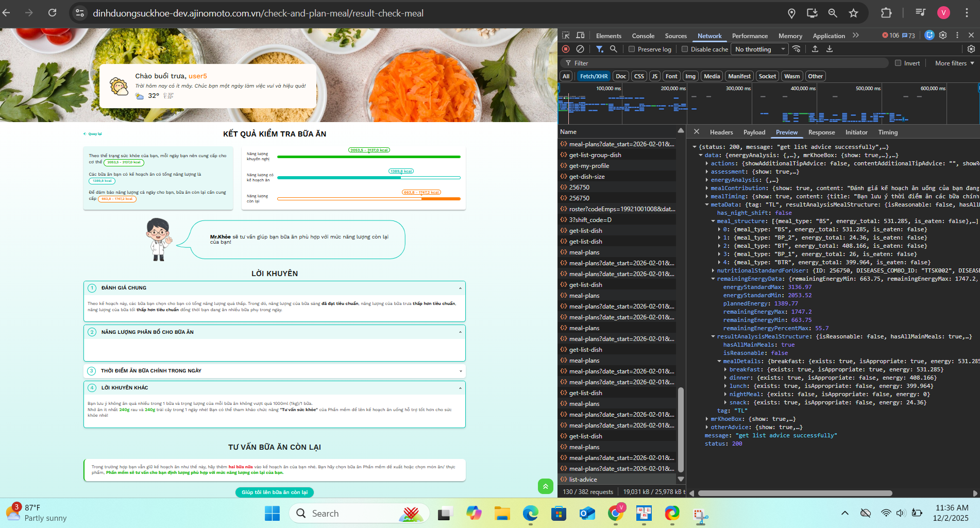Viewport: 980px width, 528px height.
Task: Collapse the LỜI KHUYÊN KHÁC section
Action: click(x=460, y=388)
